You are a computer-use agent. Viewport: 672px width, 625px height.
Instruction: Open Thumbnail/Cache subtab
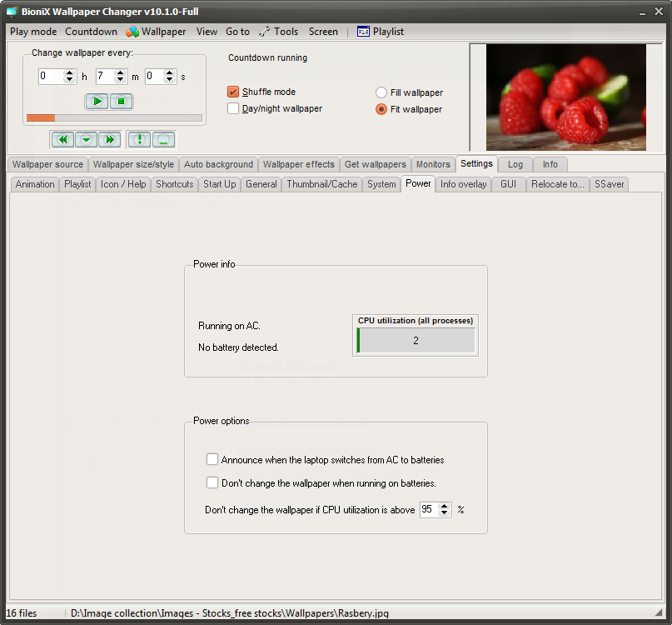click(x=322, y=184)
